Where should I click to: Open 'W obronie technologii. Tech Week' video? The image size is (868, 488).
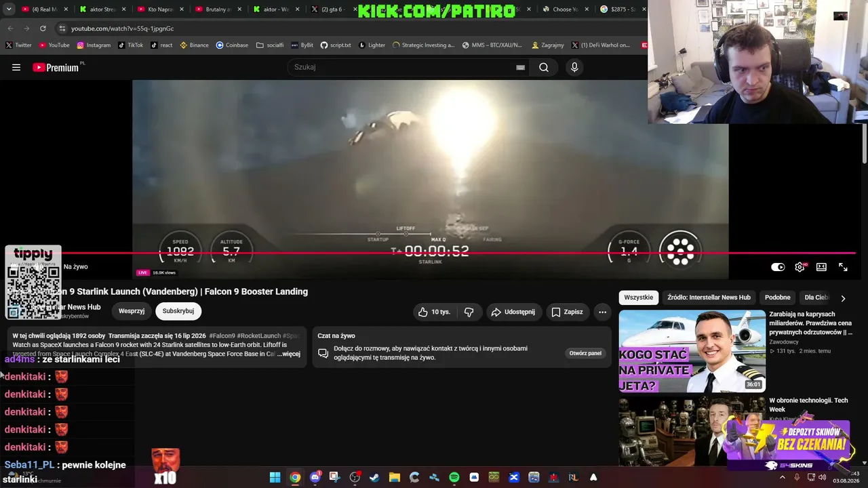click(x=808, y=405)
